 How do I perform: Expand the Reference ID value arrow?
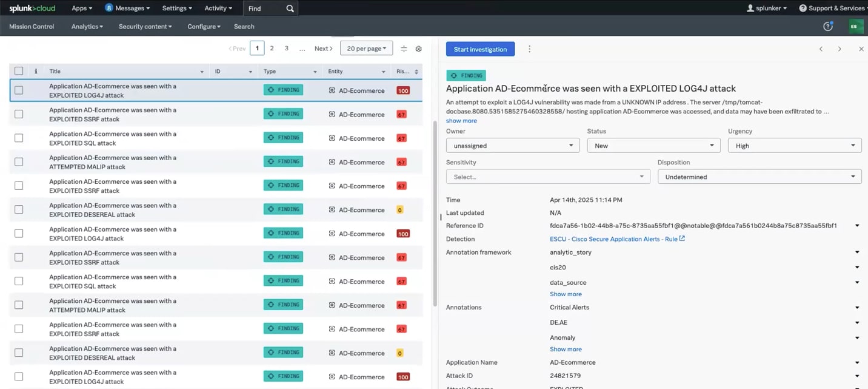pos(857,226)
